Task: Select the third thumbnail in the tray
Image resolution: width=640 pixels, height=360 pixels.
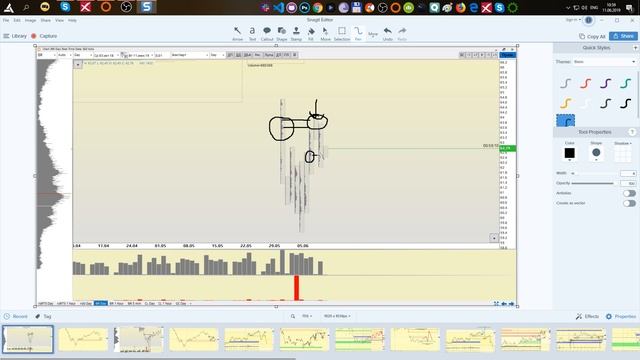Action: coord(139,339)
